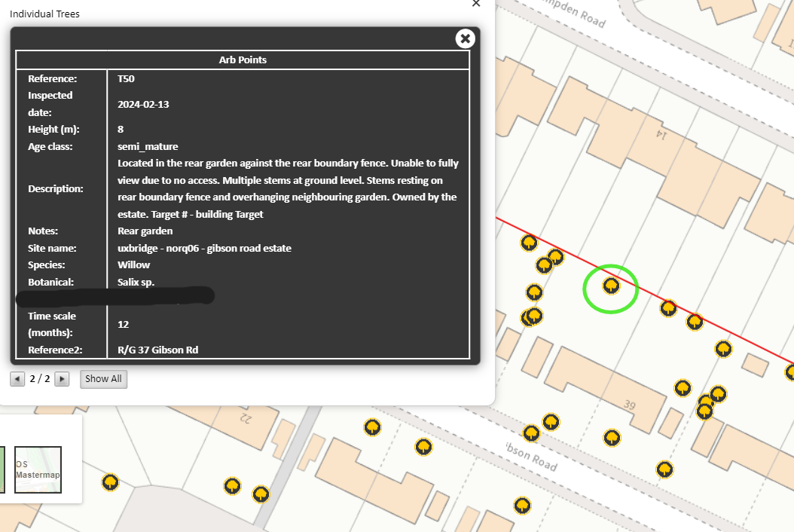Click the bottom-most tree marker on the map
The height and width of the screenshot is (532, 794).
click(x=521, y=505)
